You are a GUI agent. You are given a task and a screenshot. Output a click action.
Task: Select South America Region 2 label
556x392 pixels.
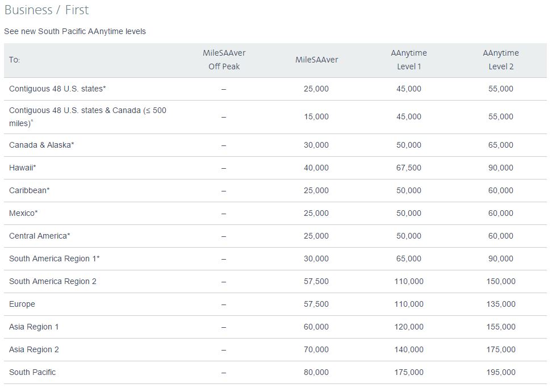tap(52, 281)
